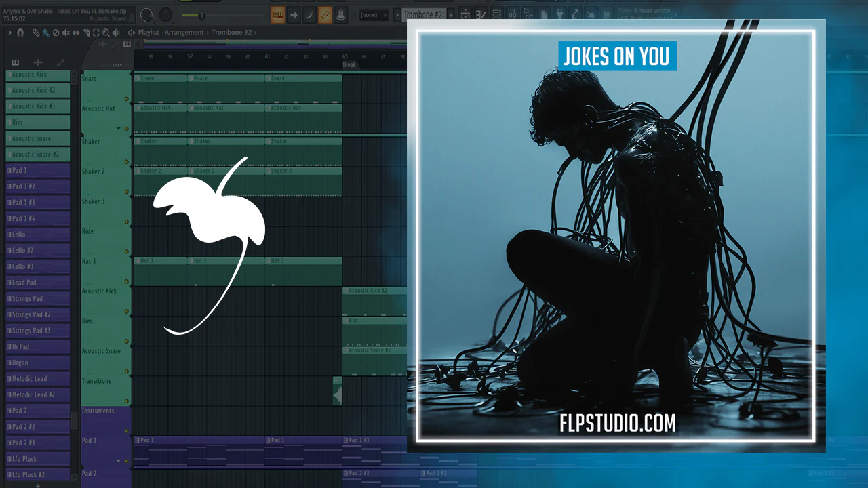Click the green tempo slider handle
This screenshot has height=488, width=868.
click(201, 14)
